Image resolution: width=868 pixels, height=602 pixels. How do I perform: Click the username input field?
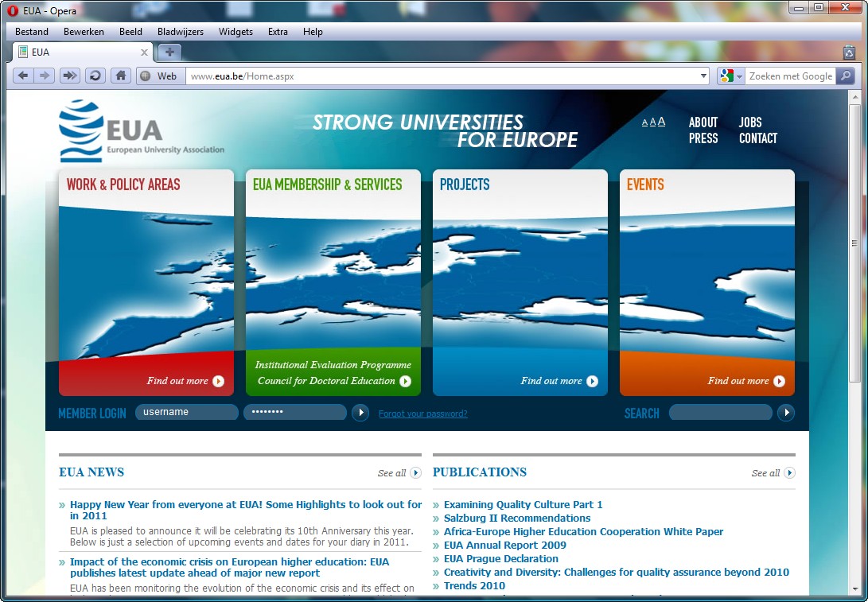point(186,412)
